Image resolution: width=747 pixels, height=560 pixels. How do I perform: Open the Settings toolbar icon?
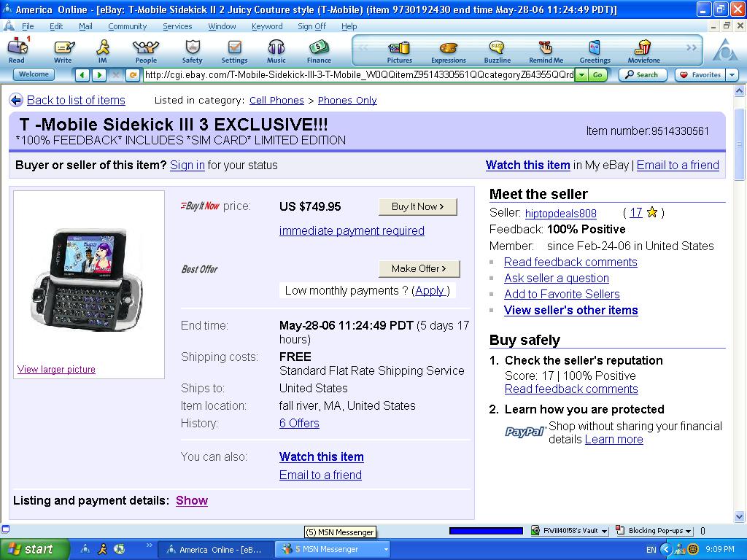click(234, 50)
